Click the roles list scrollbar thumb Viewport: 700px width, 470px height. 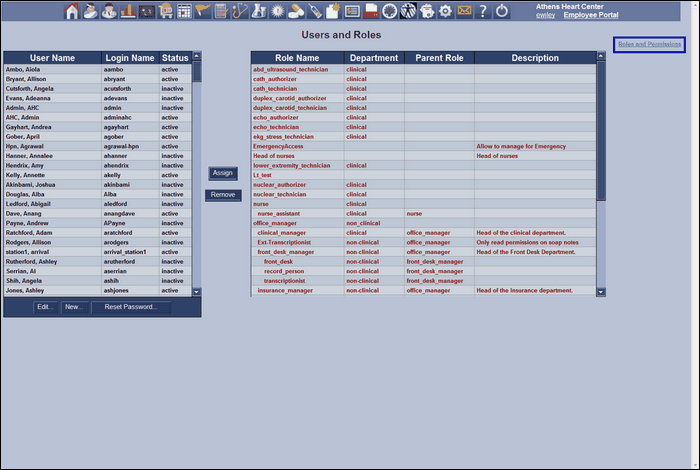coord(601,131)
